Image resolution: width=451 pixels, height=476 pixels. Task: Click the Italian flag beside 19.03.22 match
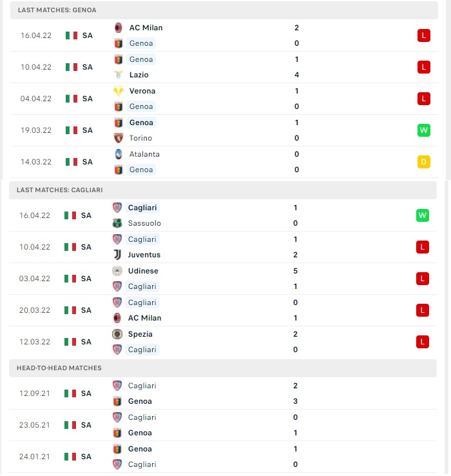[72, 130]
